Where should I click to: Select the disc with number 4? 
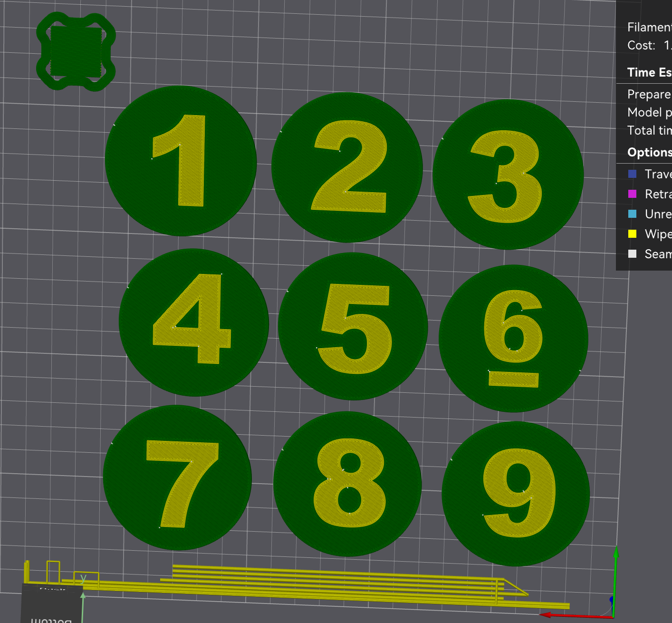194,322
